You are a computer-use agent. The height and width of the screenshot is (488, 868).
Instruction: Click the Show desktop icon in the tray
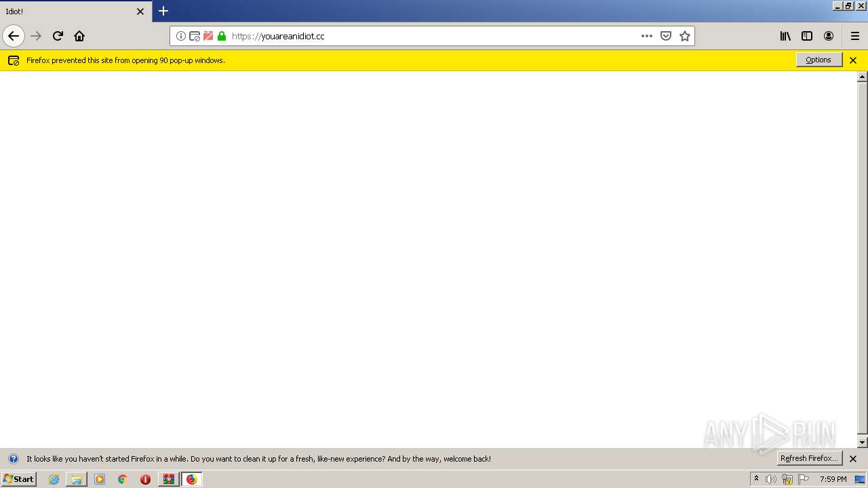(860, 479)
